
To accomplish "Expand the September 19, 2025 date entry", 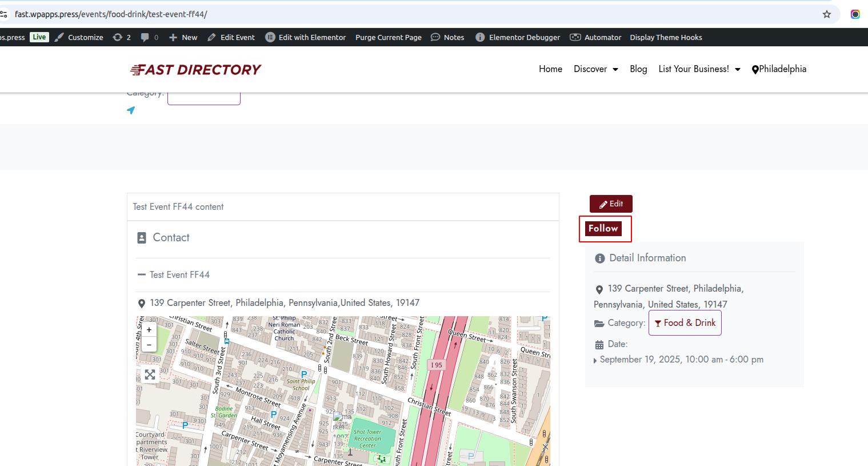I will click(x=595, y=360).
